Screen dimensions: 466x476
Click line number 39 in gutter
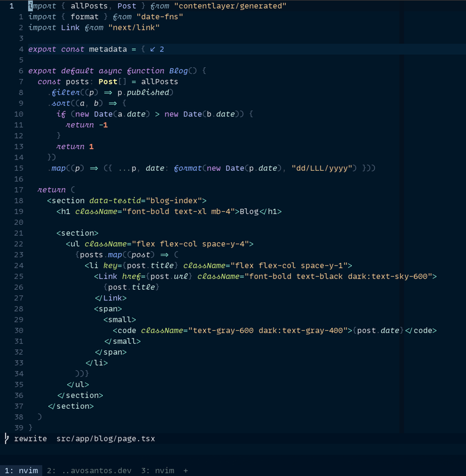(19, 428)
